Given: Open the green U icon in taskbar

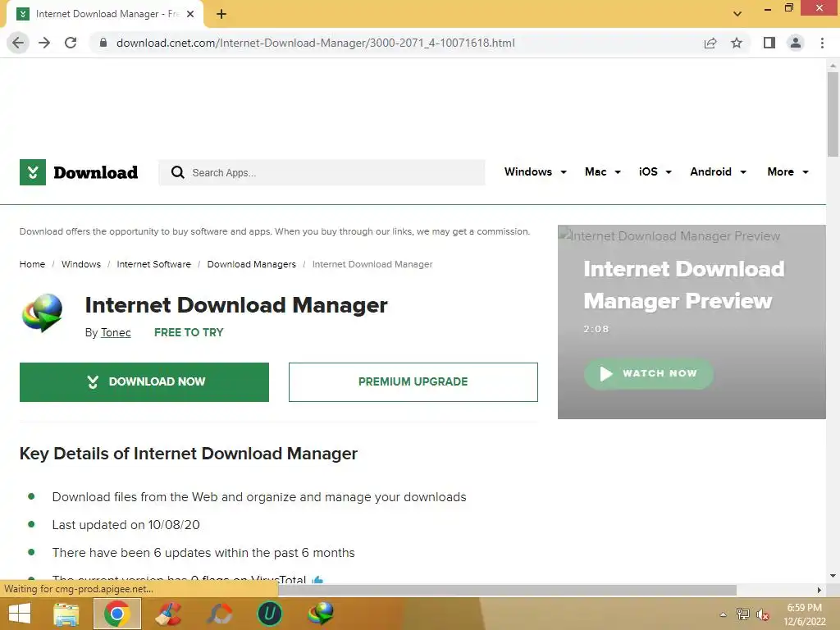Looking at the screenshot, I should 270,614.
